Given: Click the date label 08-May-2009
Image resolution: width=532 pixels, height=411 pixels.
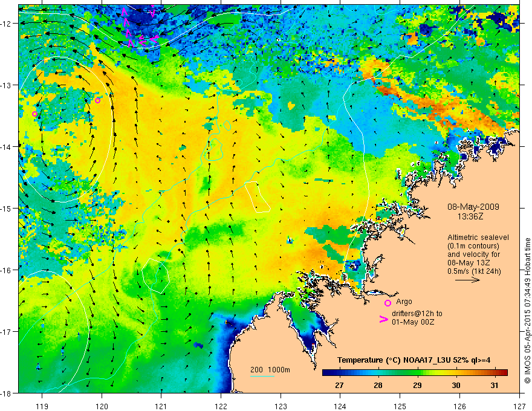Looking at the screenshot, I should (x=473, y=207).
